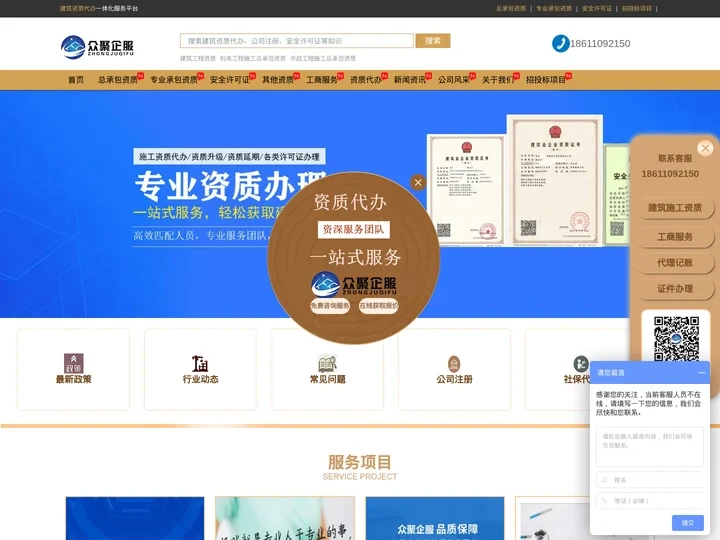Click 18611092150 in 联系客服 panel
Image resolution: width=720 pixels, height=540 pixels.
(x=670, y=174)
